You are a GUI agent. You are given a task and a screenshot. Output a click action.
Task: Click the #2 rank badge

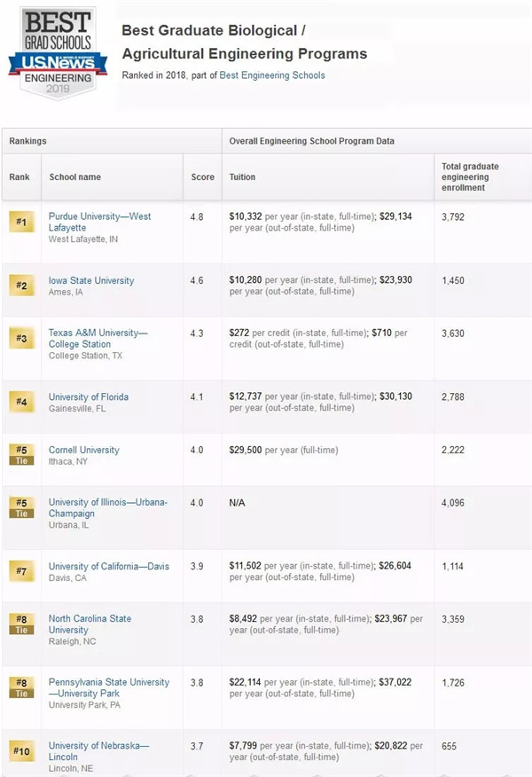[x=21, y=286]
